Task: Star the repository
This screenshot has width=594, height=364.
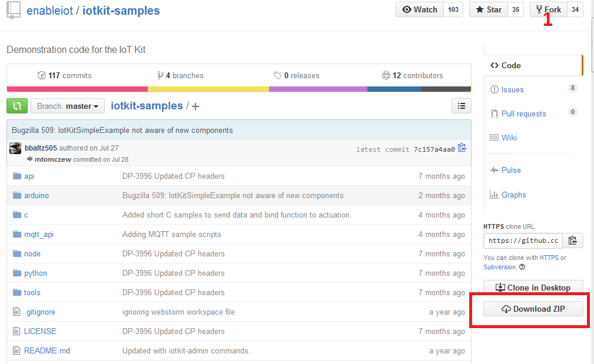Action: pos(489,9)
